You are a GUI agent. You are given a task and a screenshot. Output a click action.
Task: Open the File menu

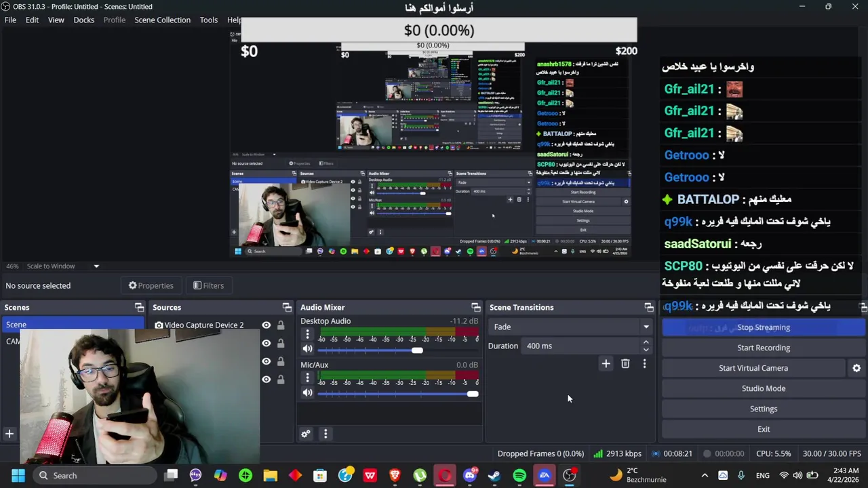click(x=10, y=20)
